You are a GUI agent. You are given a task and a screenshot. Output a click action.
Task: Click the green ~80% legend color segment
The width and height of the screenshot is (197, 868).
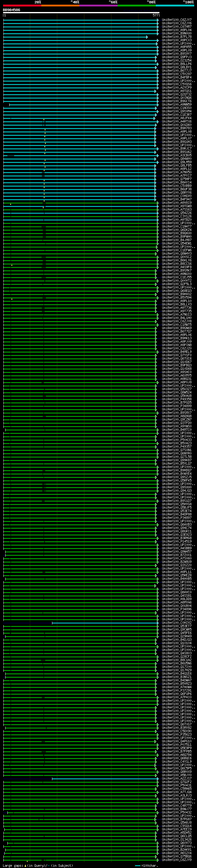(137, 6)
